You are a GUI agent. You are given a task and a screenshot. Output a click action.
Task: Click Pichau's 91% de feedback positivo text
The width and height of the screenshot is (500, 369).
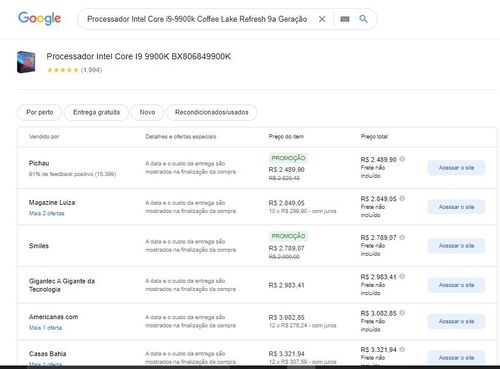(x=72, y=174)
